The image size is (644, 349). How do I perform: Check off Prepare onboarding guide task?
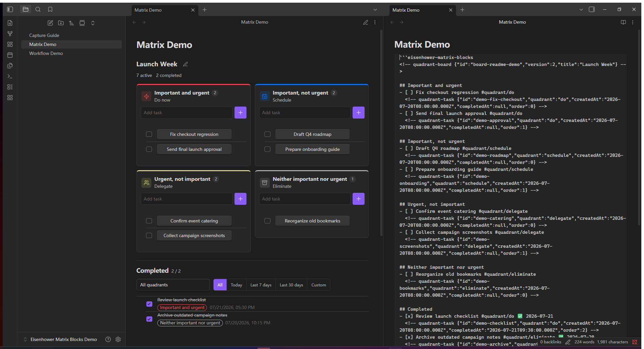click(267, 149)
